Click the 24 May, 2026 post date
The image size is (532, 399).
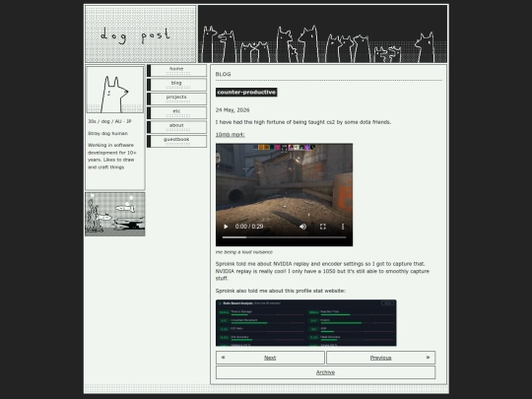point(233,110)
